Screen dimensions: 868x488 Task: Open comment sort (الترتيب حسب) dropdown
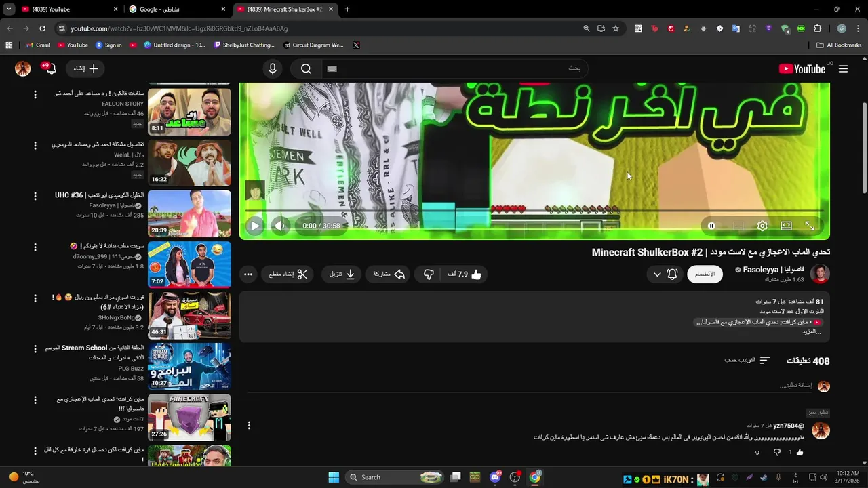pyautogui.click(x=747, y=361)
